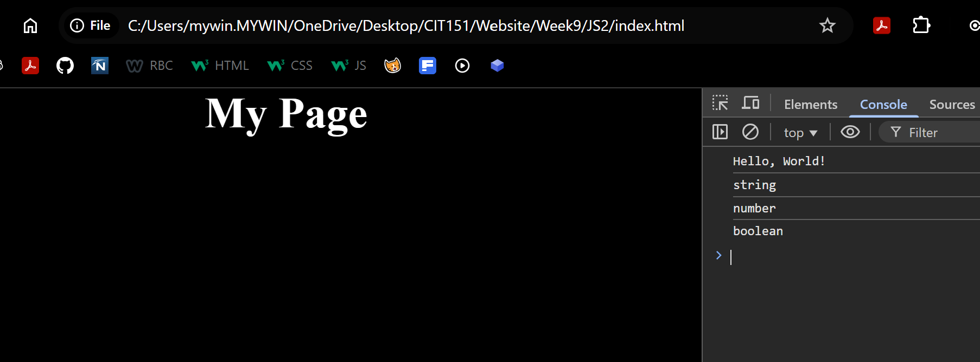Show the console sidebar
980x362 pixels.
720,132
